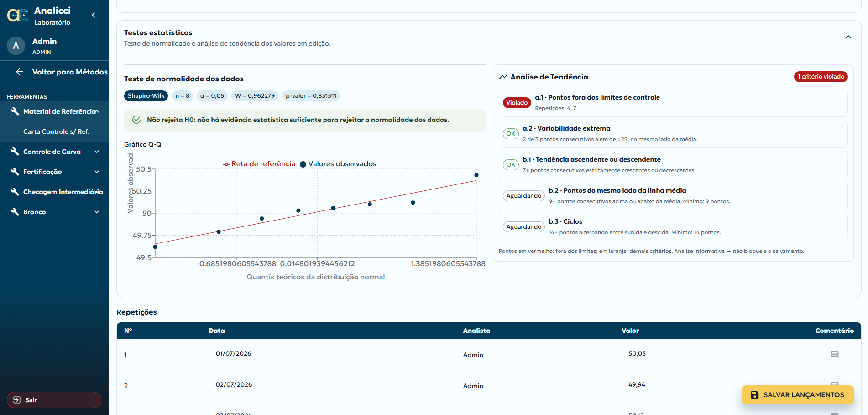Expand the Fortificação menu chevron
Viewport: 868px width, 415px height.
point(97,172)
